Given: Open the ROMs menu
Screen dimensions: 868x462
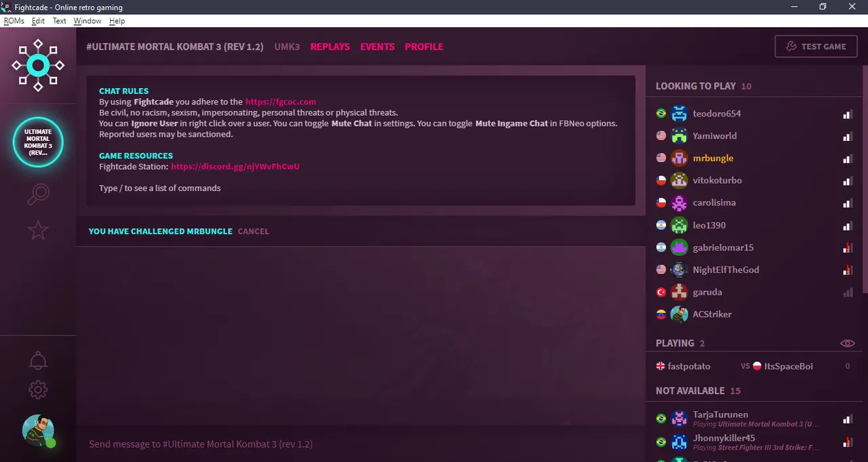Looking at the screenshot, I should coord(14,21).
